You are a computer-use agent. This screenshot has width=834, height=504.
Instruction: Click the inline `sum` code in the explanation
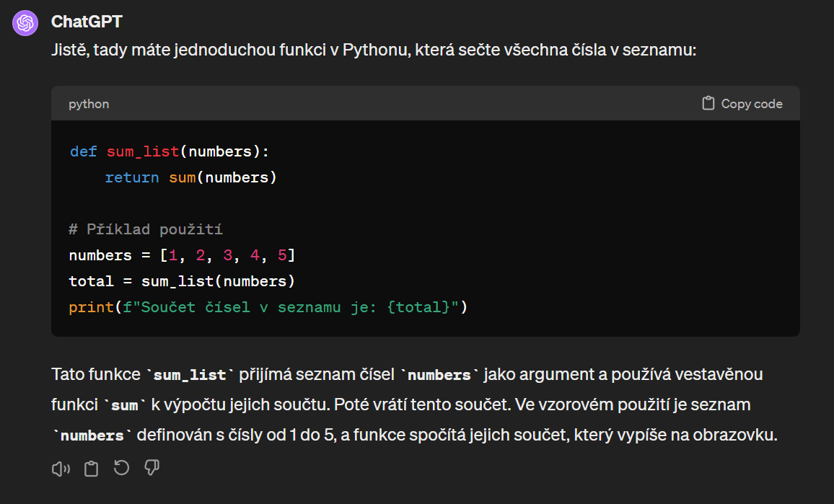(124, 405)
